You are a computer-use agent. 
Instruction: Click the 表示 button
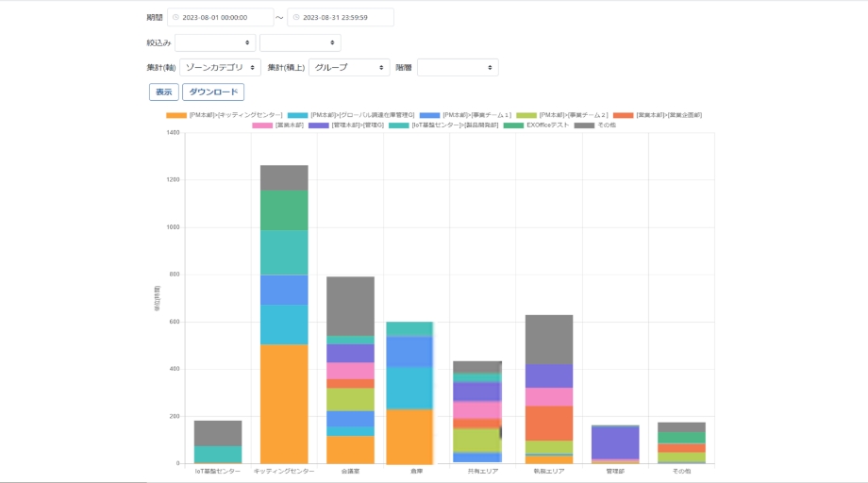pyautogui.click(x=164, y=92)
